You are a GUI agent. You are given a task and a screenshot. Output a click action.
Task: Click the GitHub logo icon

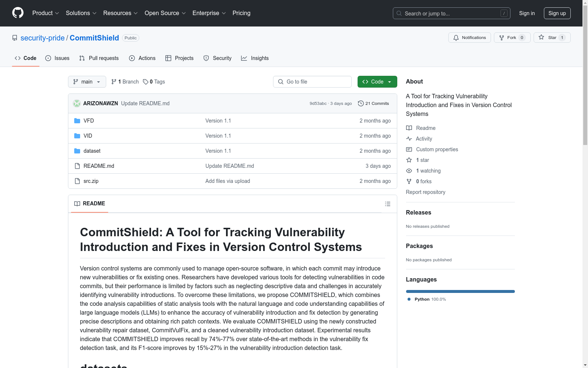[x=18, y=13]
